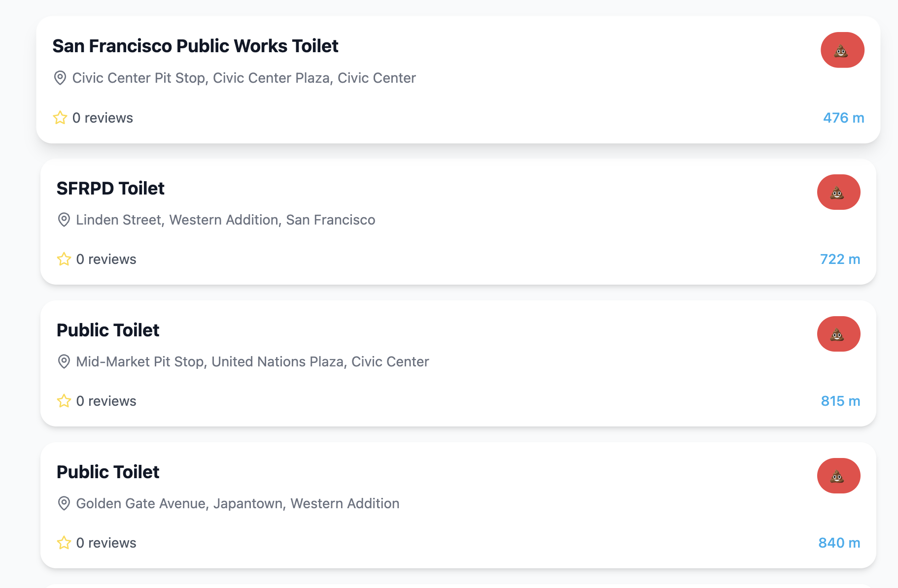Click the location pin beside Mid-Market Pit Stop
Screen dimensions: 898x588
pos(64,361)
